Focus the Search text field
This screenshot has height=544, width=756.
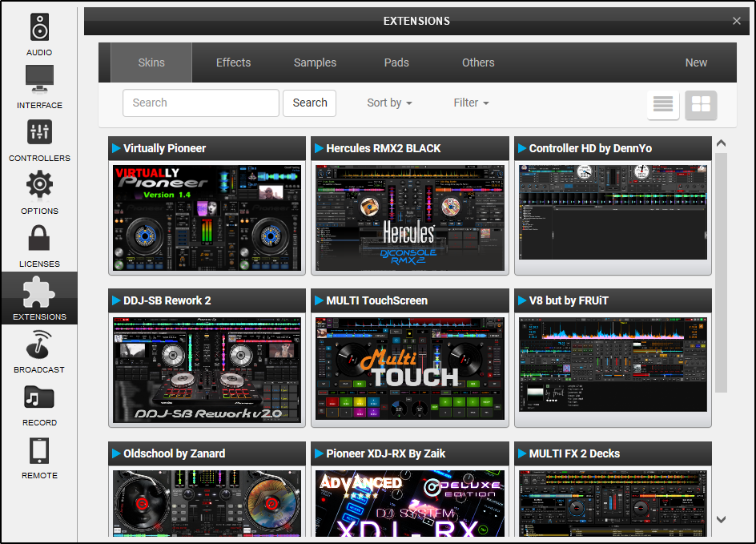200,103
